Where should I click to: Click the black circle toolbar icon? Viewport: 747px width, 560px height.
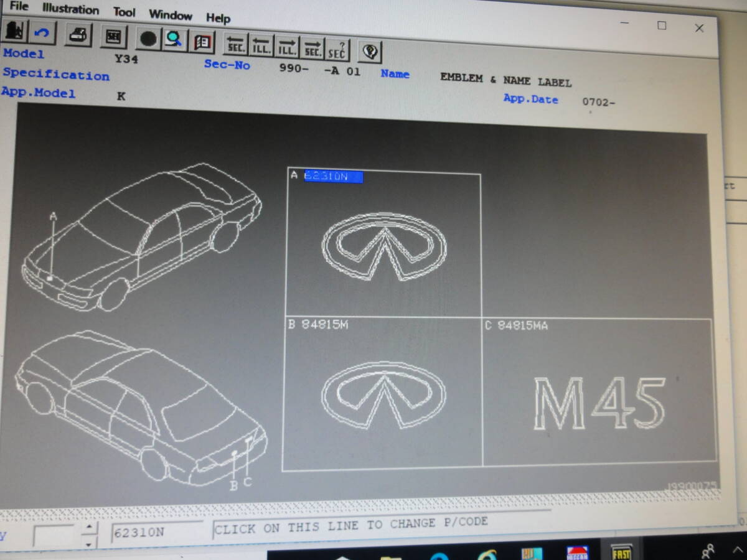click(x=148, y=39)
